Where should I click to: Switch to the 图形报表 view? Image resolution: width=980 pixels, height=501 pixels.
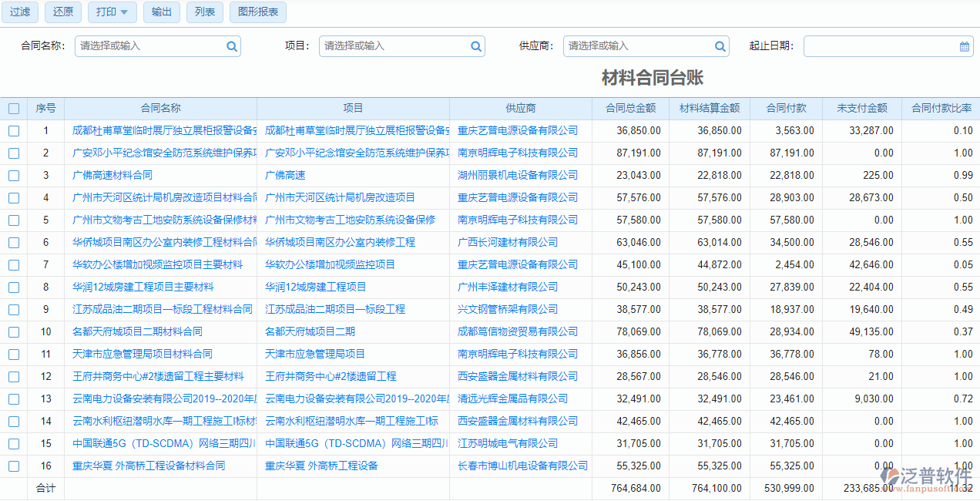click(257, 12)
